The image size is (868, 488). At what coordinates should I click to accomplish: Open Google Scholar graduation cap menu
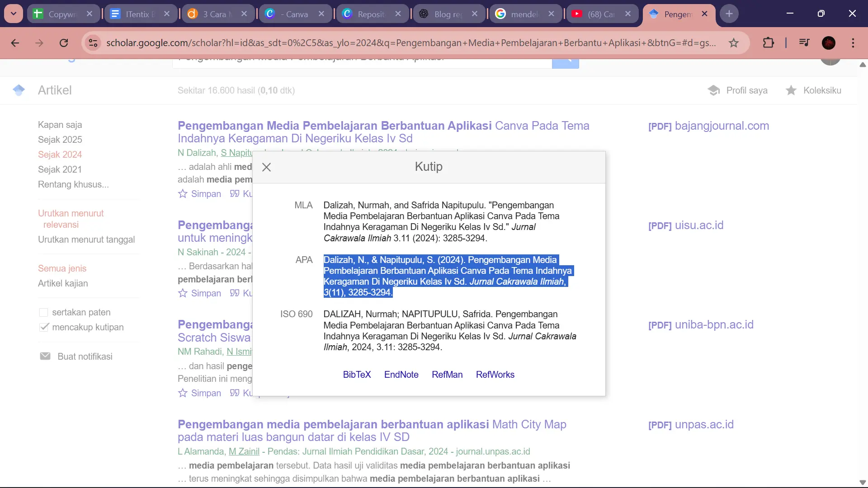pyautogui.click(x=19, y=90)
